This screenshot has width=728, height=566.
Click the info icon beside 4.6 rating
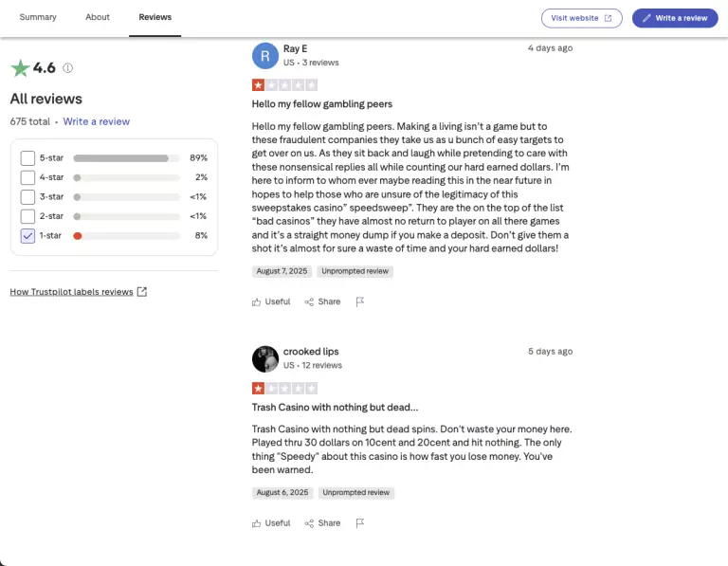(68, 68)
